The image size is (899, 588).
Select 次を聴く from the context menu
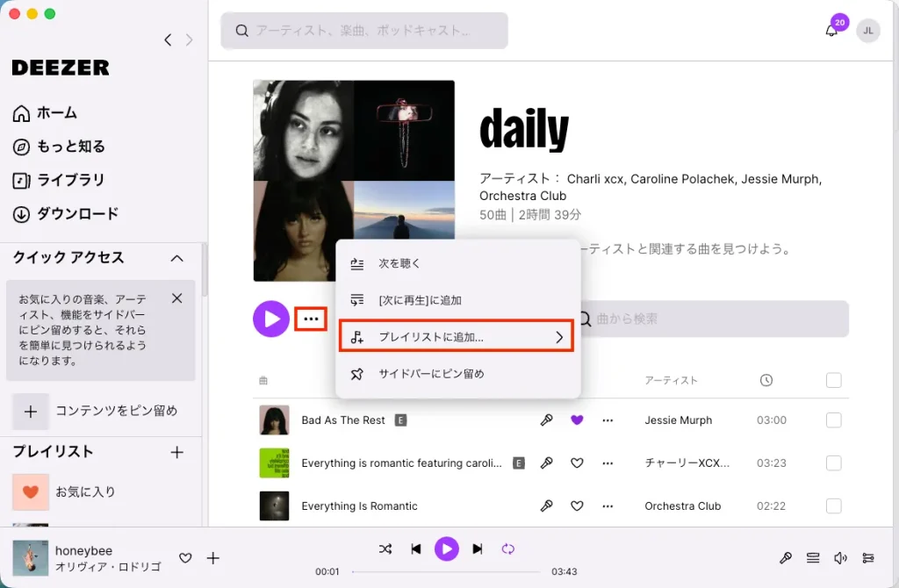[458, 263]
